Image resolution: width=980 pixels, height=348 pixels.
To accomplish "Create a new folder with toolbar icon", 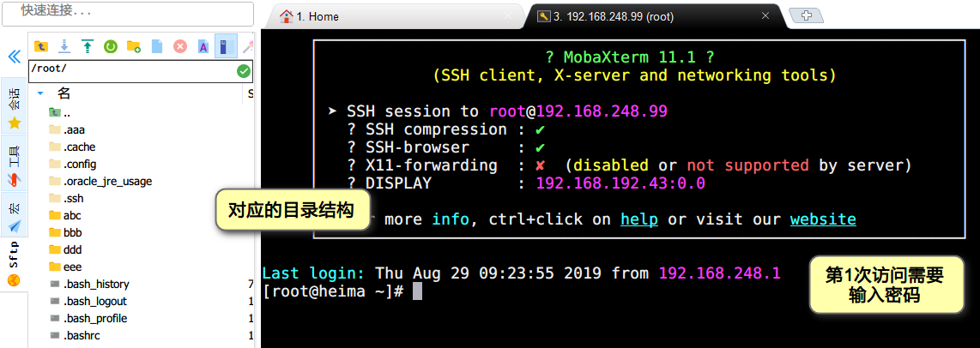I will click(134, 45).
